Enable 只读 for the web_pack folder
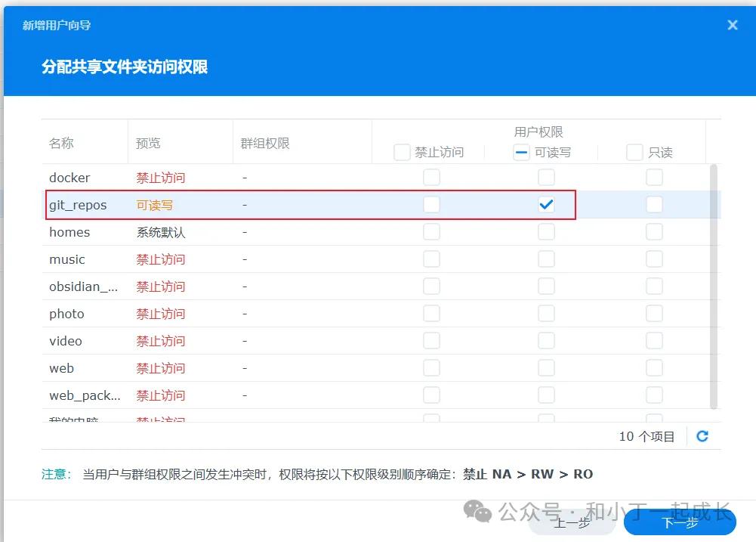756x542 pixels. click(x=654, y=395)
